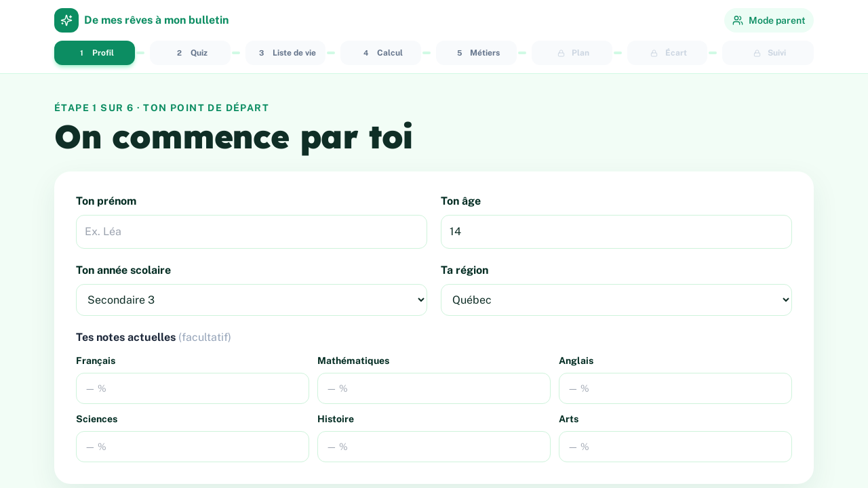Click the Histoire grade field
This screenshot has height=488, width=868.
pyautogui.click(x=434, y=447)
